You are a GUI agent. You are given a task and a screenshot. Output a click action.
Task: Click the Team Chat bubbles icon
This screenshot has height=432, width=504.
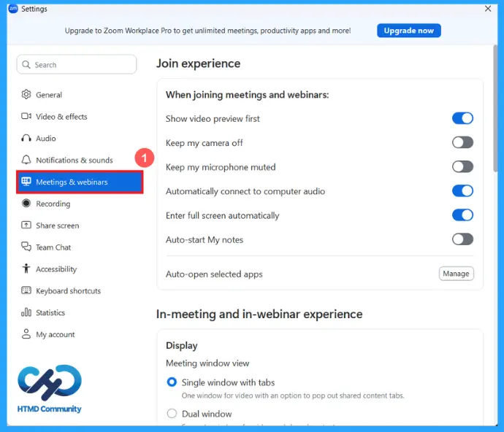26,247
